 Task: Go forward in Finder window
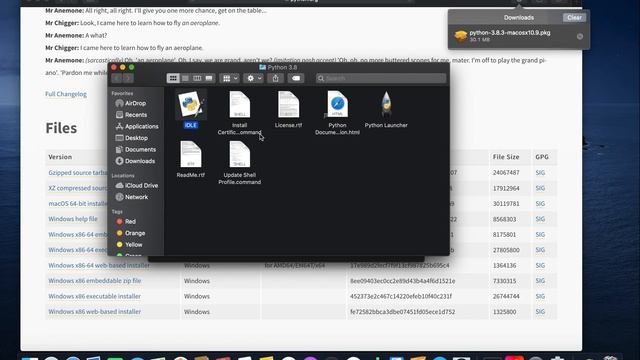(128, 78)
